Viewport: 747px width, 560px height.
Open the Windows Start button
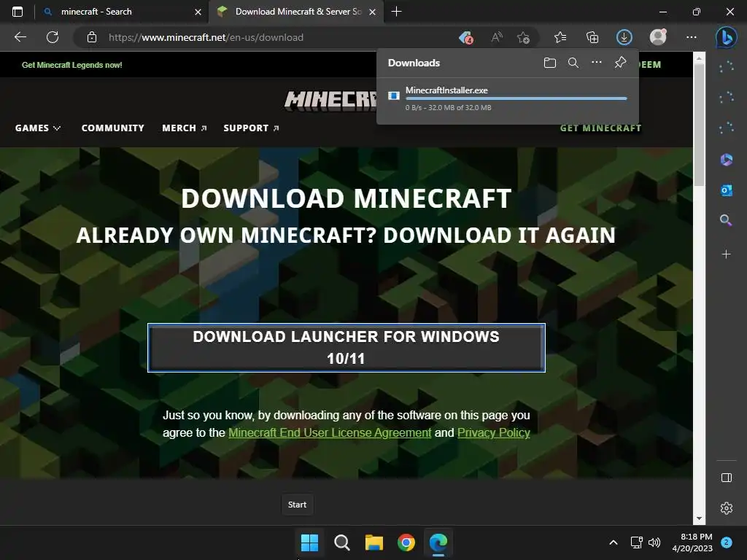(x=309, y=542)
